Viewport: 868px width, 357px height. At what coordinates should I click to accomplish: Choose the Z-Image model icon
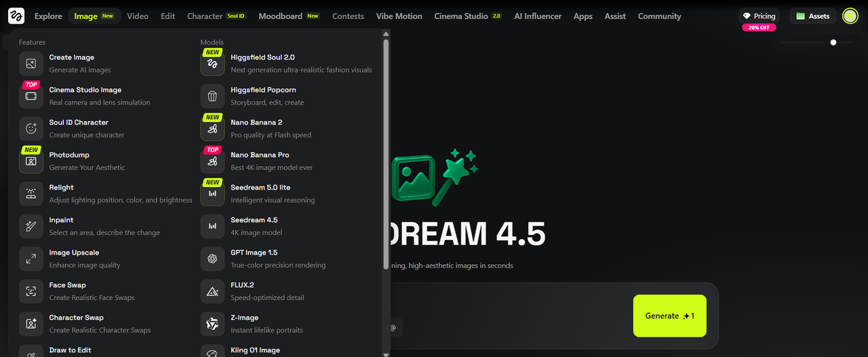click(212, 324)
